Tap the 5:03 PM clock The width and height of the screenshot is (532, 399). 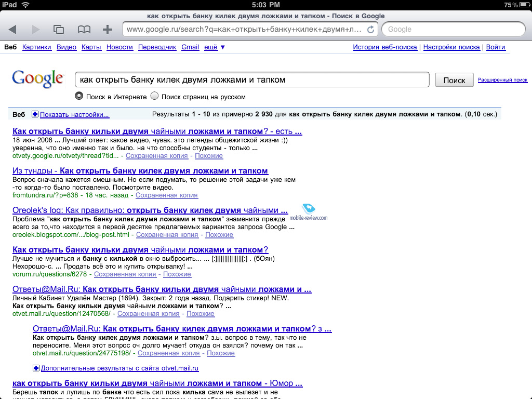tap(266, 5)
